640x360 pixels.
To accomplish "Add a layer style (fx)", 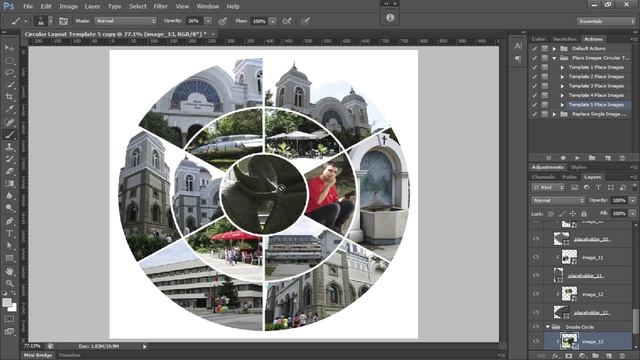I will point(555,356).
